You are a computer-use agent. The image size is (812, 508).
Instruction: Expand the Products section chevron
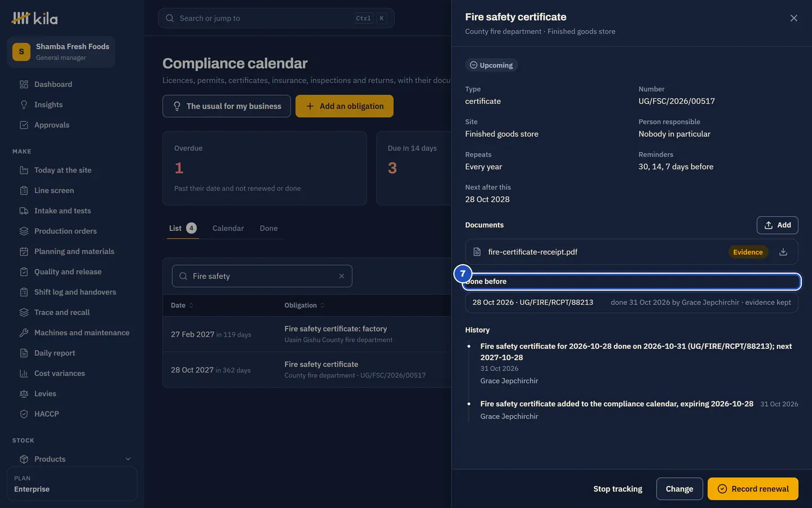point(128,459)
